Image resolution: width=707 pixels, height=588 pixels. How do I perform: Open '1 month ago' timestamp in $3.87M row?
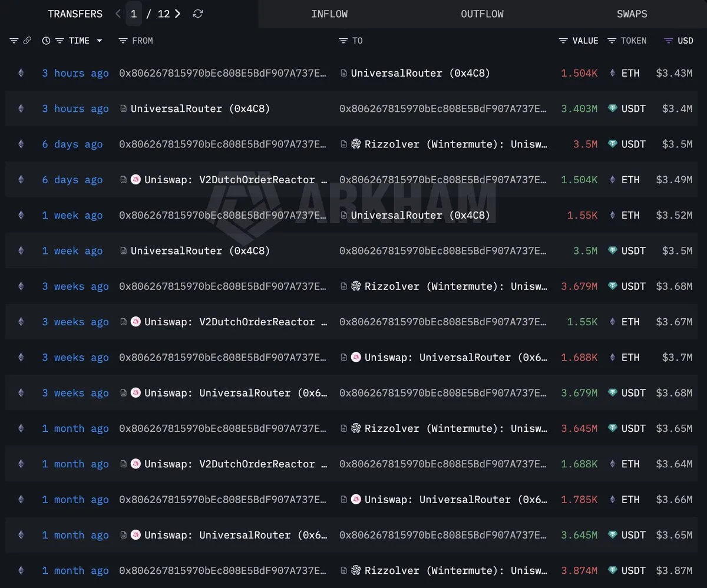point(75,570)
